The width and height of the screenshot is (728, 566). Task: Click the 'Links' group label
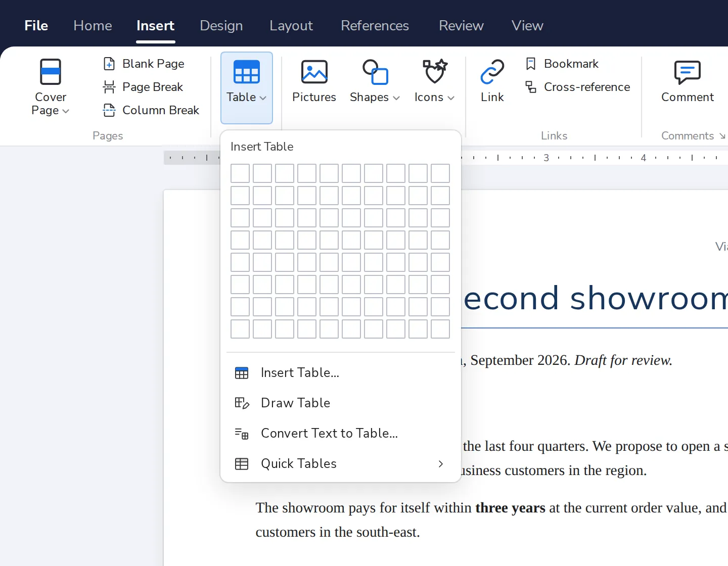[x=554, y=136]
